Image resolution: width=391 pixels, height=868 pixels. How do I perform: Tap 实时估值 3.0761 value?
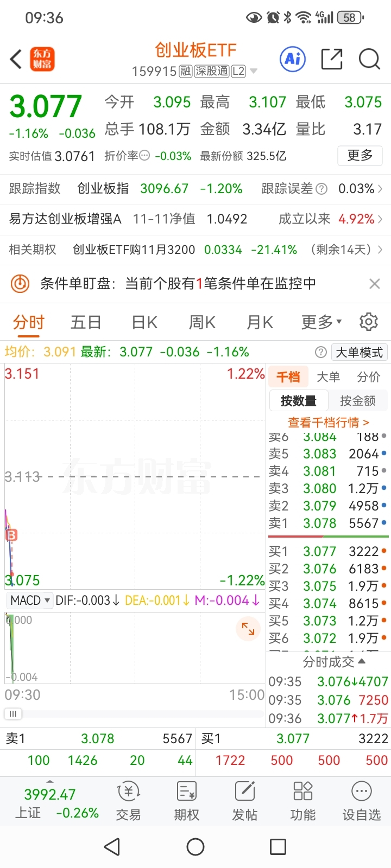pos(74,156)
